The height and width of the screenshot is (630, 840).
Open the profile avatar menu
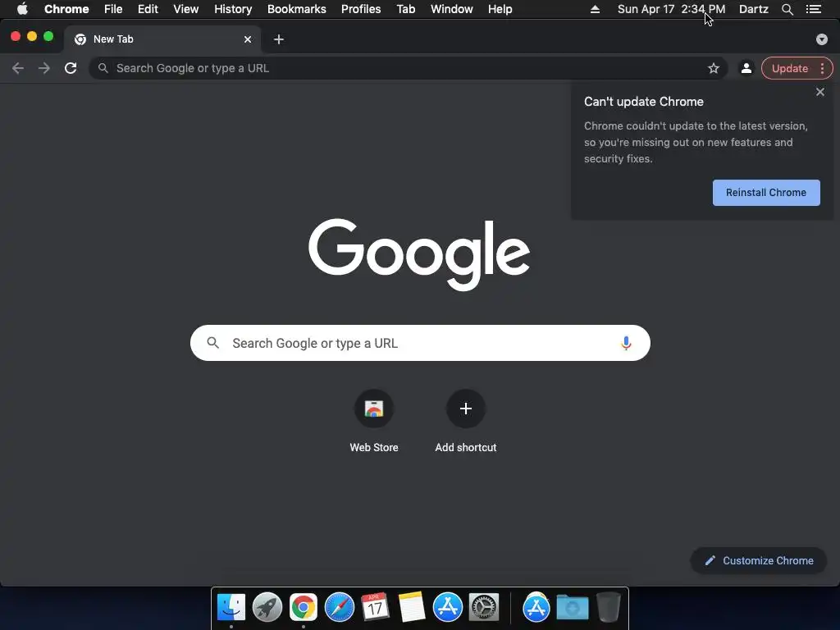(746, 68)
